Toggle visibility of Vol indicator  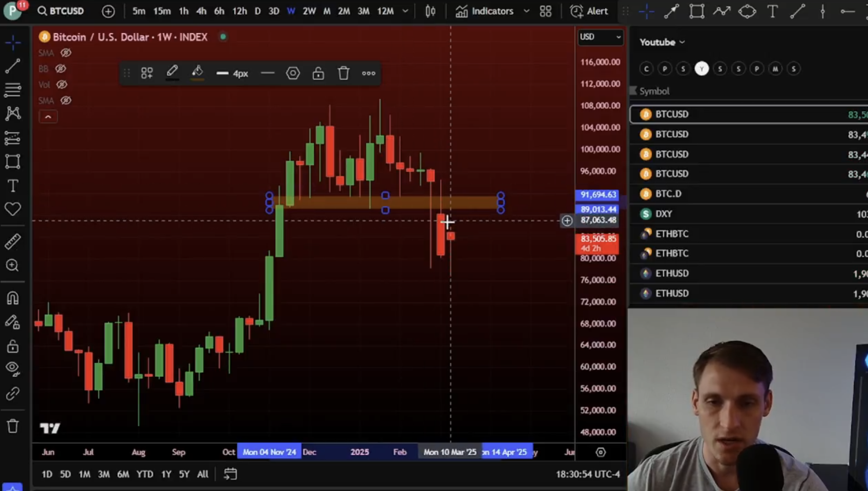[x=62, y=84]
